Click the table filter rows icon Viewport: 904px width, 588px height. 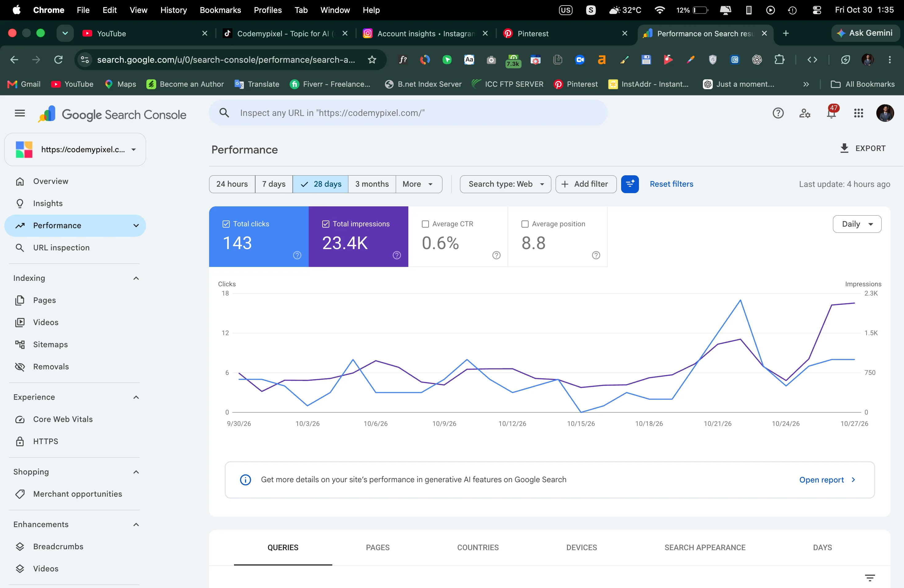tap(870, 578)
